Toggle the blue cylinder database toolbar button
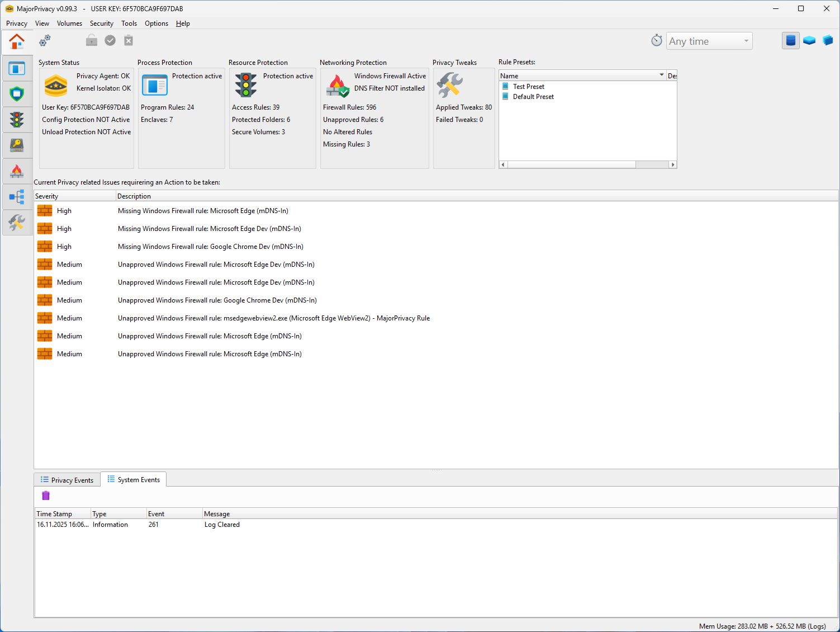 click(790, 40)
